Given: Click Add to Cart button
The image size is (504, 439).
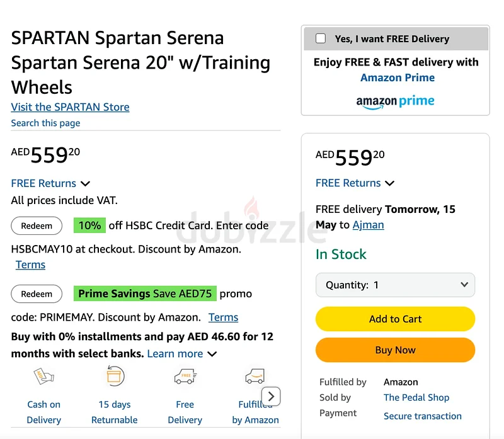Looking at the screenshot, I should click(395, 319).
